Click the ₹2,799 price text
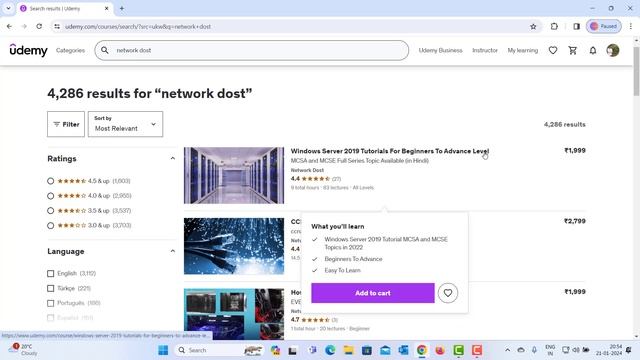640x360 pixels. coord(575,221)
